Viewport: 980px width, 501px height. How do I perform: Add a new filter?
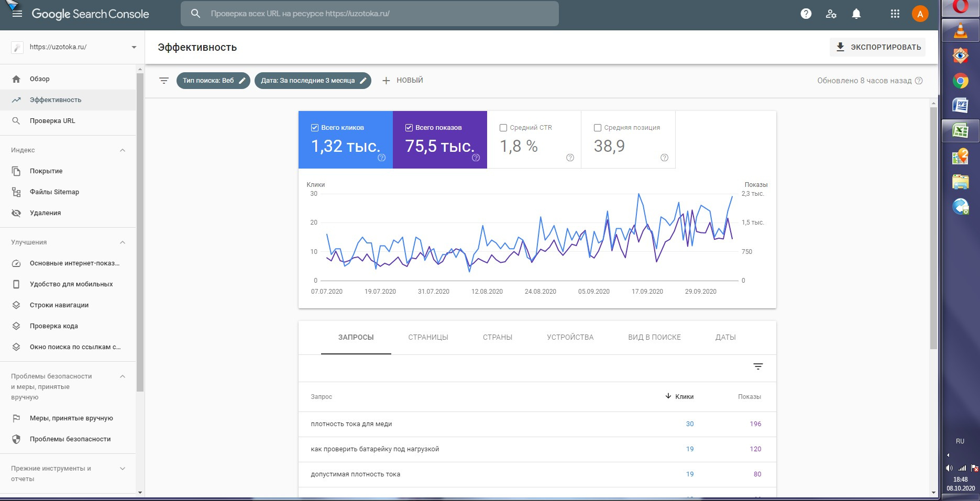tap(402, 81)
